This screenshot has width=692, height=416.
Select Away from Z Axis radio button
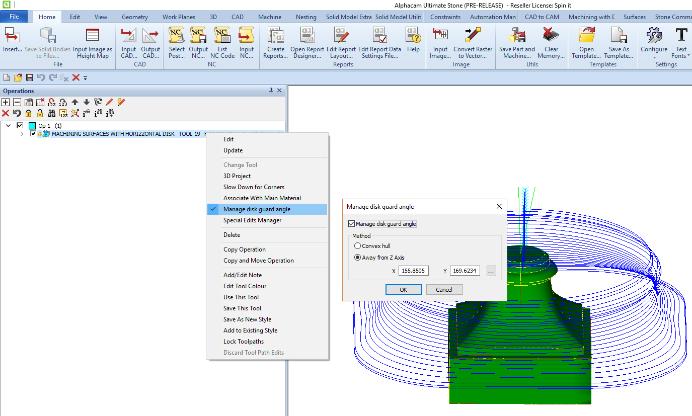(x=357, y=257)
